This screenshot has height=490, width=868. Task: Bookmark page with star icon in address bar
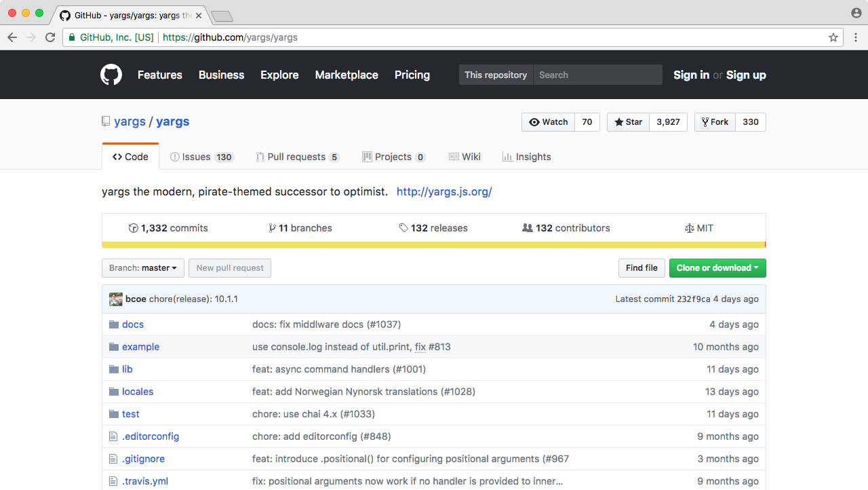coord(833,37)
